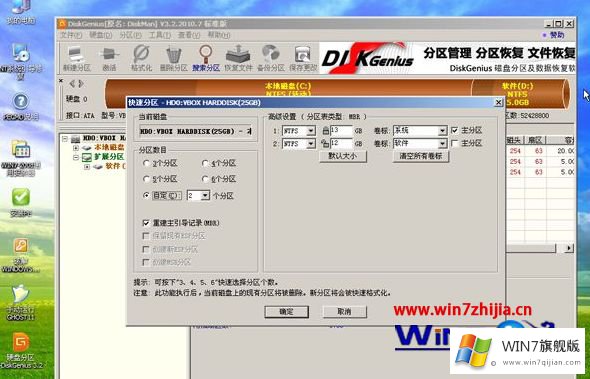Screen dimensions: 590x379
Task: Select the 5个分区 radio button
Action: (x=146, y=179)
